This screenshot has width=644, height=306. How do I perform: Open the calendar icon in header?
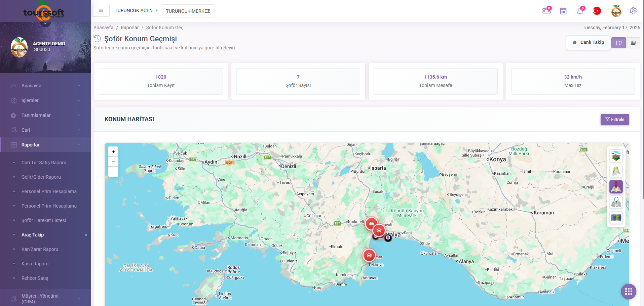click(x=563, y=11)
